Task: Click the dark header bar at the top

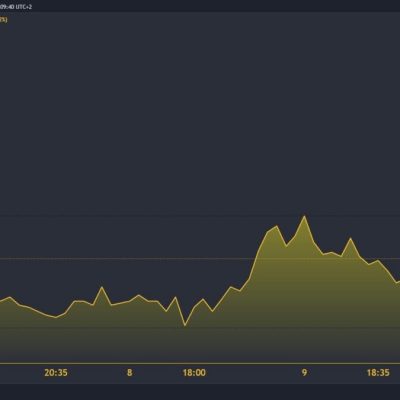Action: (x=200, y=6)
